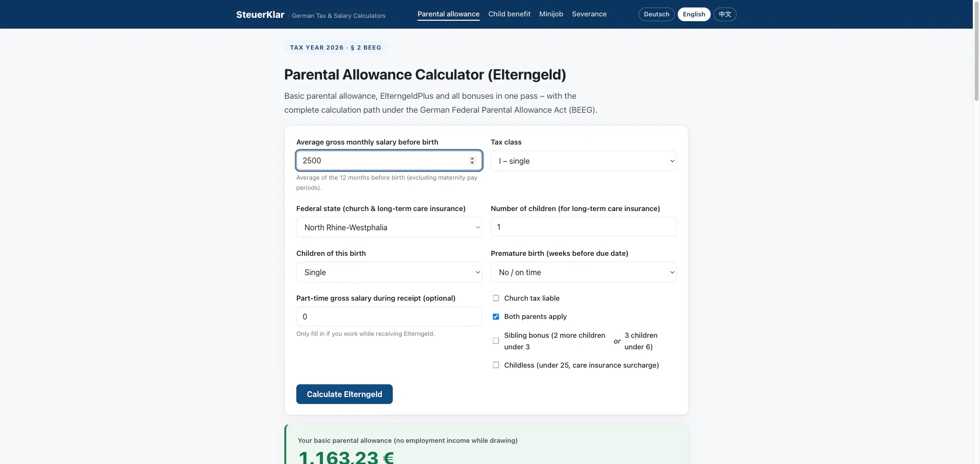The height and width of the screenshot is (464, 980).
Task: Enable the Church tax liable checkbox
Action: tap(496, 298)
